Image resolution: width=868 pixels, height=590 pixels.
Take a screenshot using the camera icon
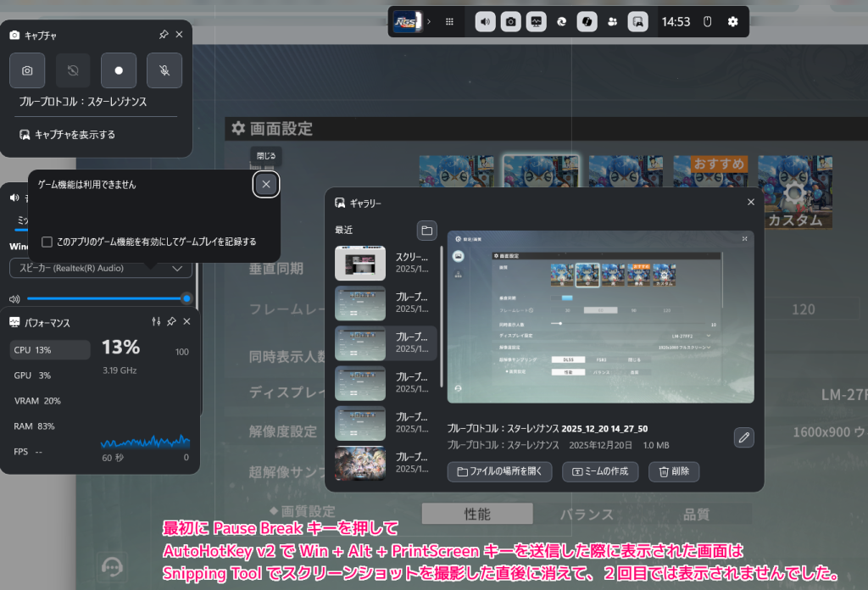[x=26, y=70]
